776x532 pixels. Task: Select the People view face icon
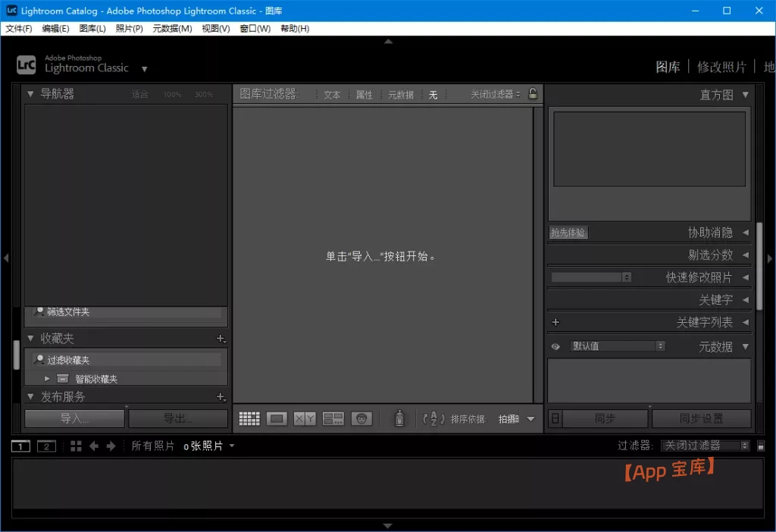(362, 418)
